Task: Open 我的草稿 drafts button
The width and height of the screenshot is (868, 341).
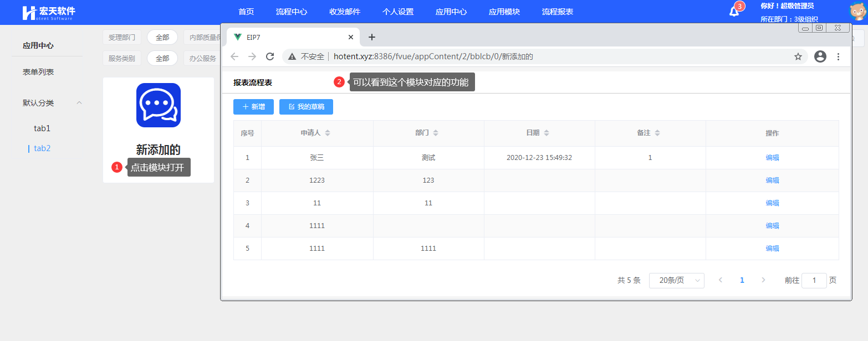Action: (306, 107)
